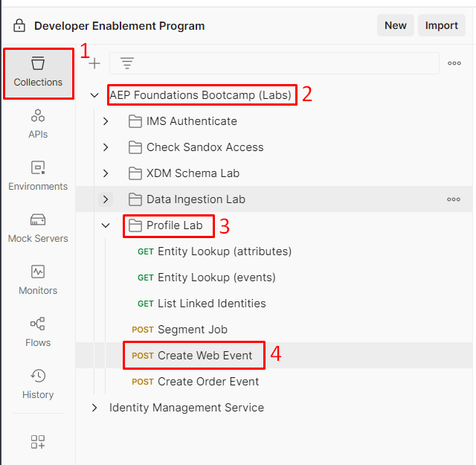Click the workspace lock icon
Viewport: 476px width, 465px height.
click(x=19, y=25)
